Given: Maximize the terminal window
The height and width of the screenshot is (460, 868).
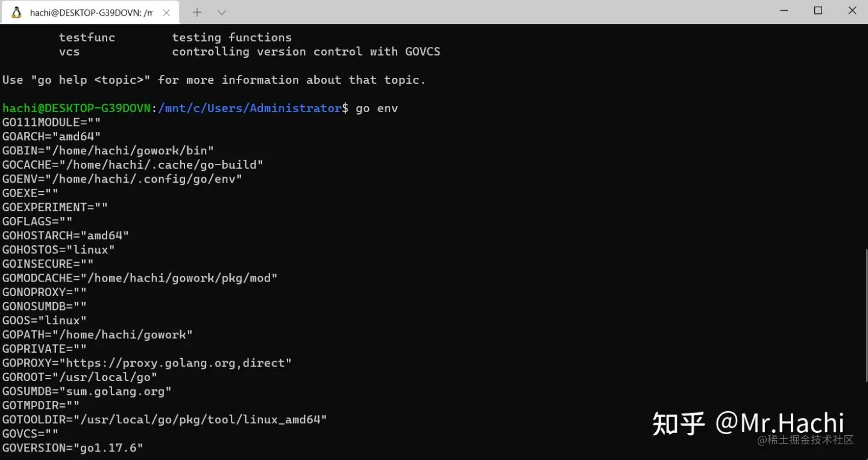Looking at the screenshot, I should click(818, 11).
